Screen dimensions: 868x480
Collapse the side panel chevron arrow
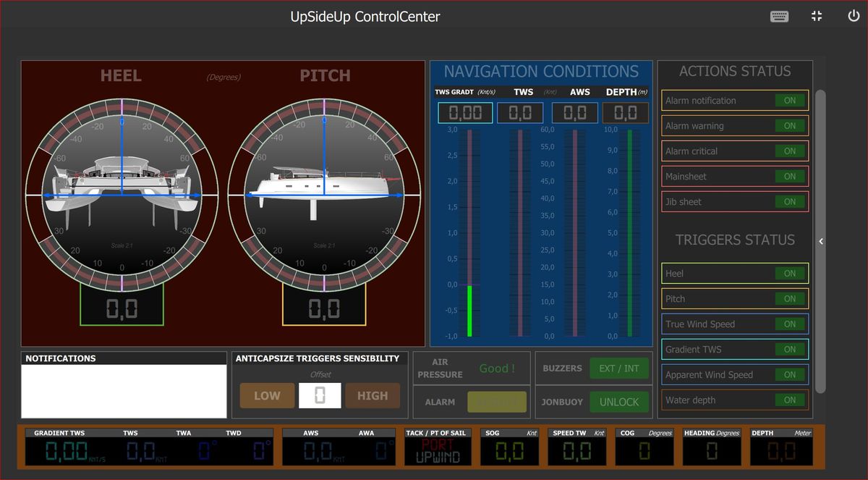click(821, 242)
